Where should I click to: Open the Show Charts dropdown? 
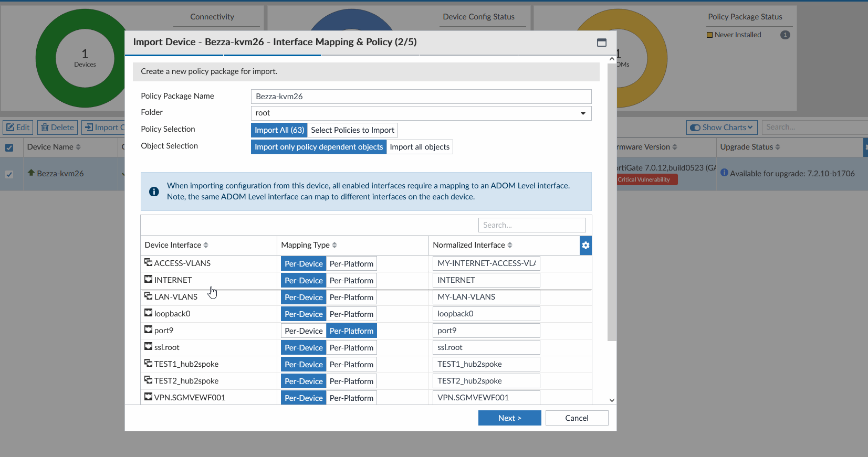click(722, 127)
